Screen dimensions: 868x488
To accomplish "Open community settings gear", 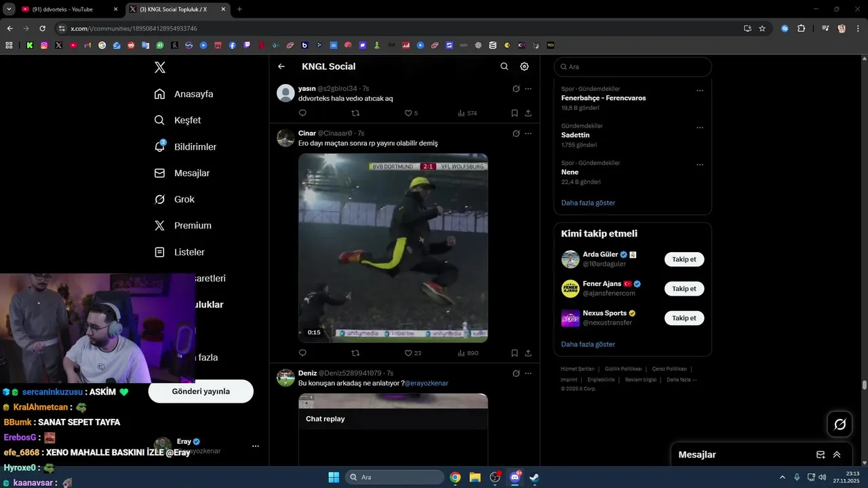I will pyautogui.click(x=524, y=66).
